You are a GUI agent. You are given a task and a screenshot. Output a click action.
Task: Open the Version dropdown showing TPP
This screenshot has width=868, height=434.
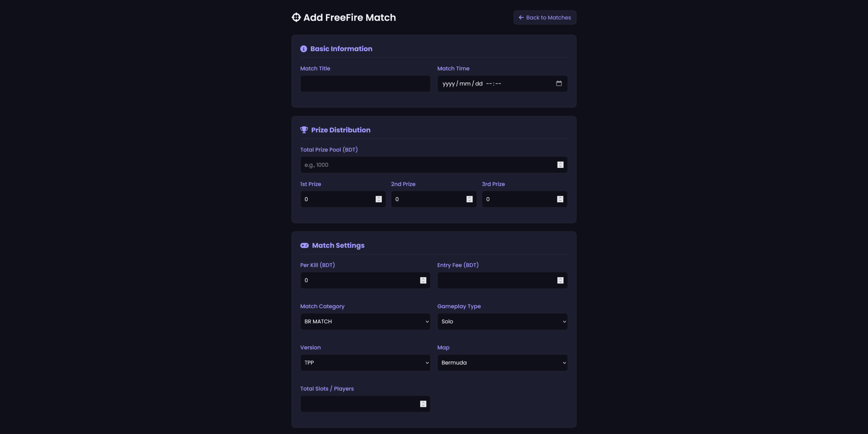pos(365,363)
